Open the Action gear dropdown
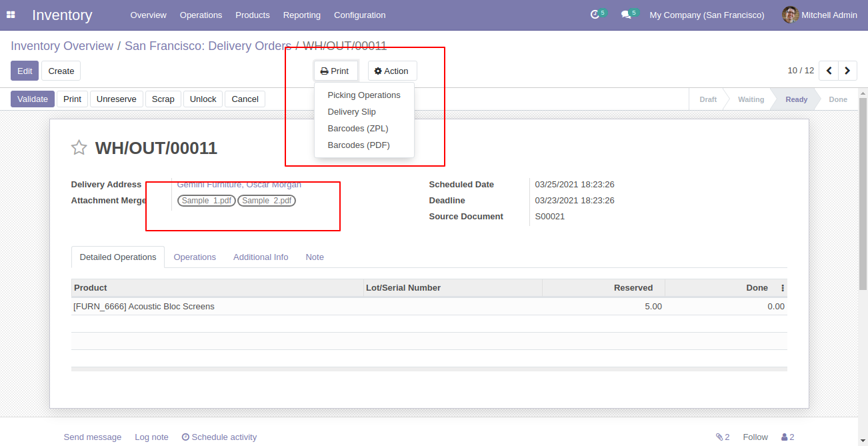The image size is (868, 446). click(x=392, y=71)
